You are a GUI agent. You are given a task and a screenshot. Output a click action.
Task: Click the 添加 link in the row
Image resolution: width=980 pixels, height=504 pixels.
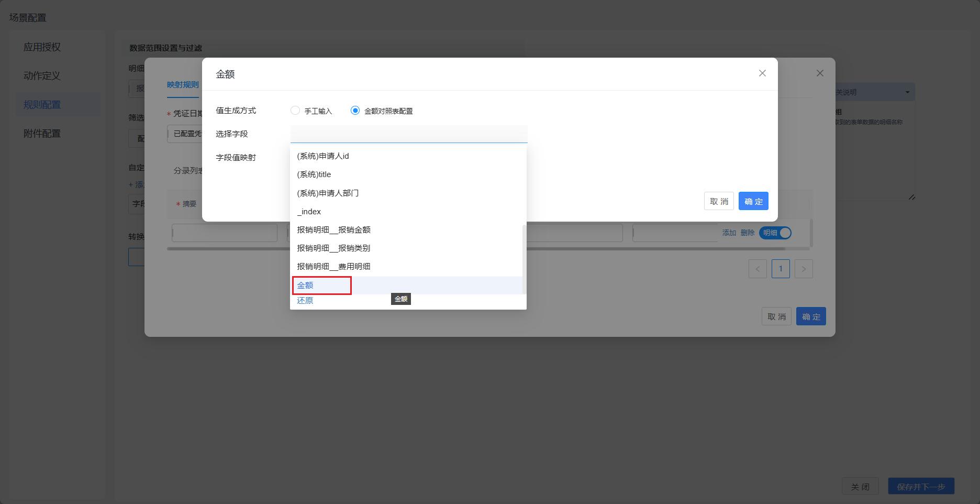pos(729,233)
